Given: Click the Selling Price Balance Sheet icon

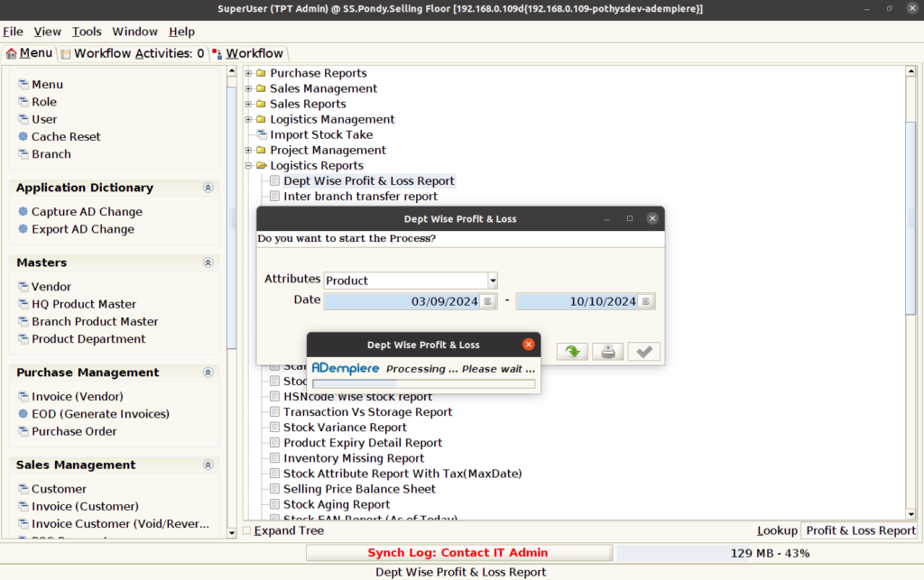Looking at the screenshot, I should click(274, 489).
